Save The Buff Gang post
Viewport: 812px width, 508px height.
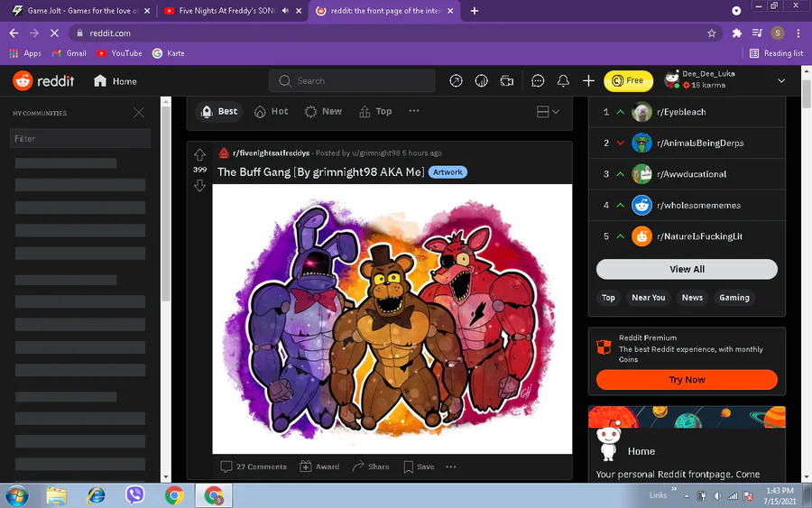(419, 466)
